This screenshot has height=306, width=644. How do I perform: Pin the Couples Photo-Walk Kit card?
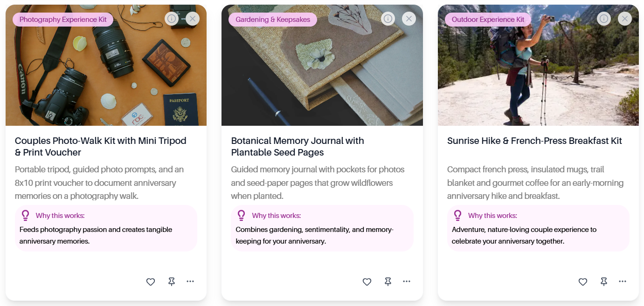172,282
